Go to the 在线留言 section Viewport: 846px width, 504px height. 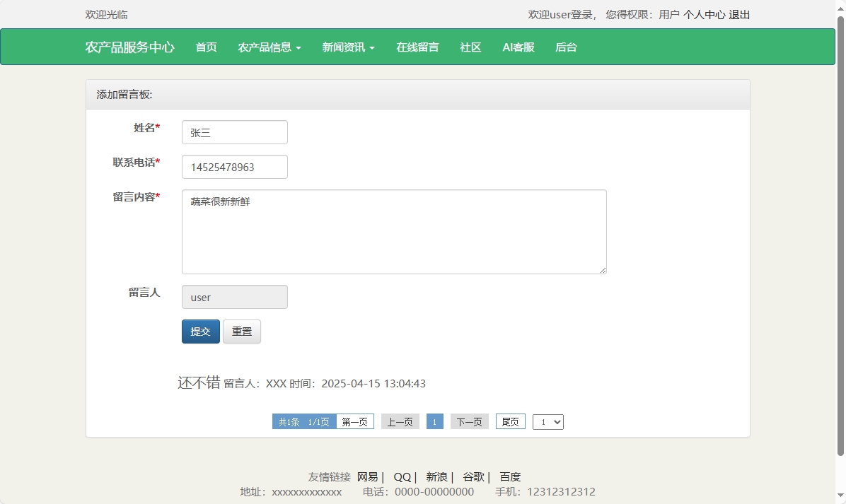pyautogui.click(x=417, y=47)
